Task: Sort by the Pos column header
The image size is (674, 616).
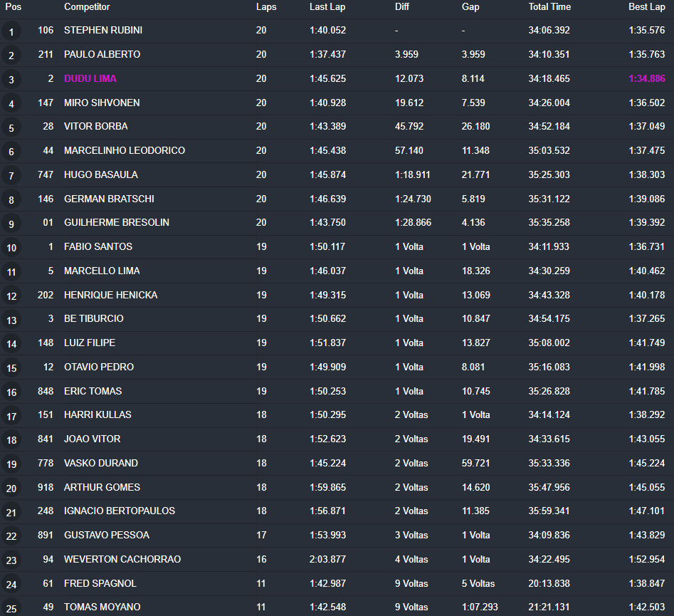Action: [x=14, y=7]
